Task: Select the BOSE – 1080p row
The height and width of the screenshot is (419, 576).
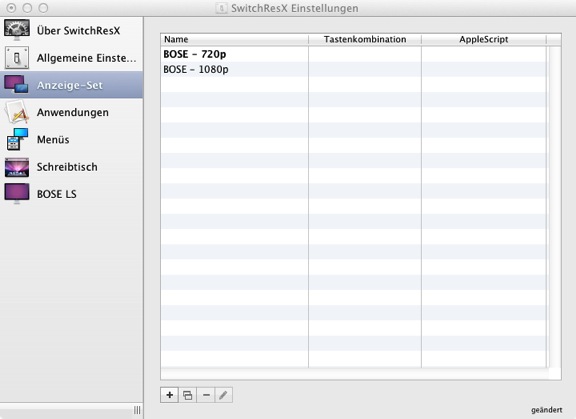Action: [x=353, y=69]
